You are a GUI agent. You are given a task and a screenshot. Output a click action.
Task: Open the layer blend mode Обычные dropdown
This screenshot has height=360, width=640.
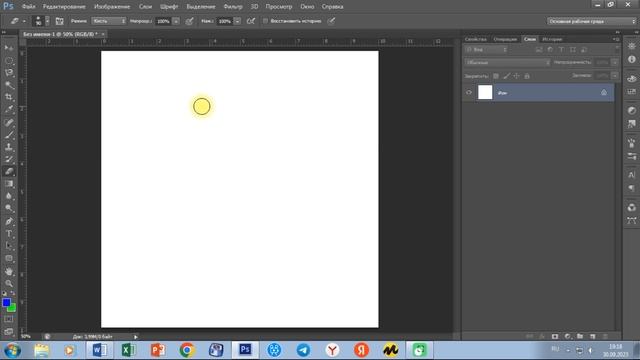pos(507,62)
